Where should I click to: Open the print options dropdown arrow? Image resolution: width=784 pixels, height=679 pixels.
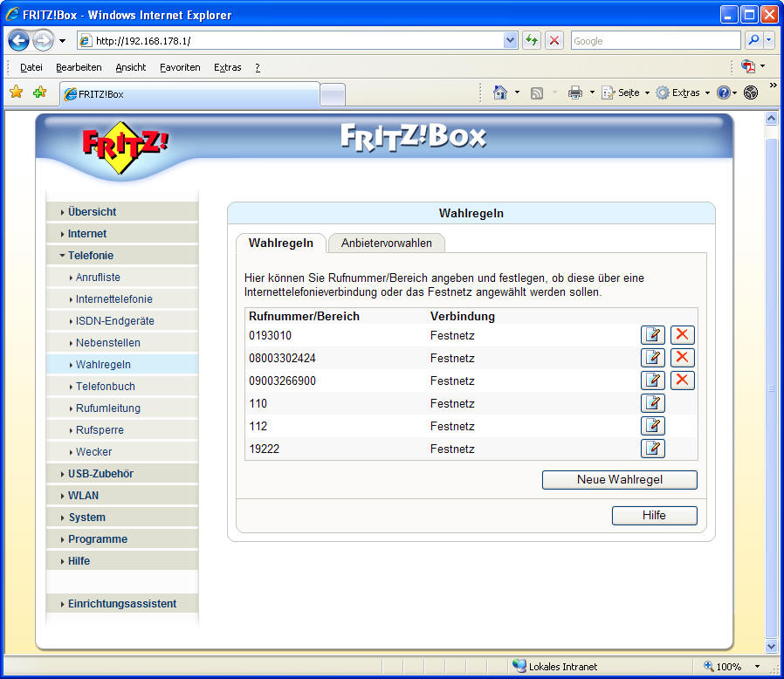[x=592, y=93]
